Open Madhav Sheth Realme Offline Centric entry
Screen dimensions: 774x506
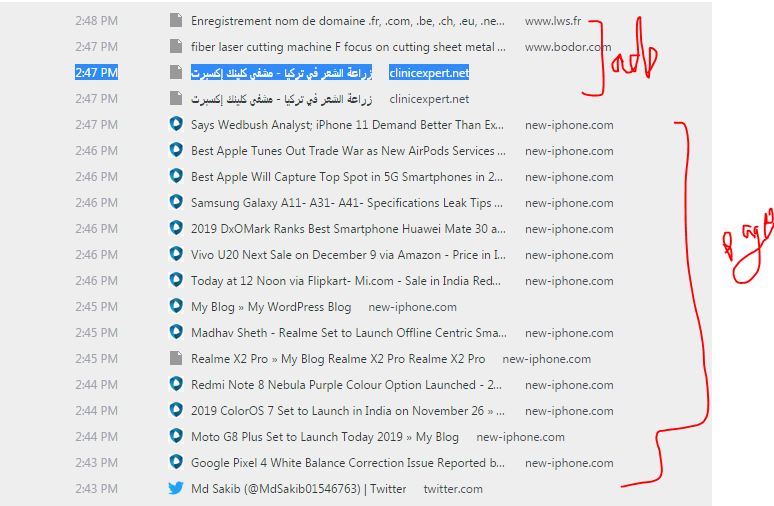(347, 332)
